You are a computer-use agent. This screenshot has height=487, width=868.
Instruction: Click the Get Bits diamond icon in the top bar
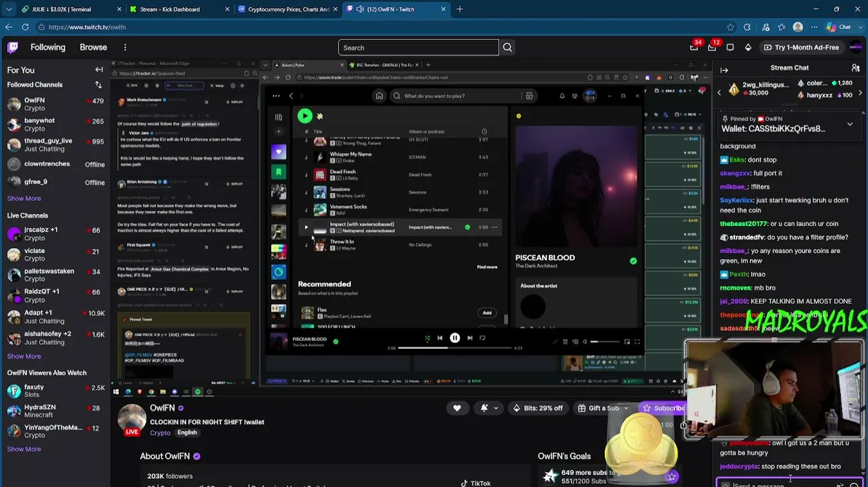click(x=748, y=47)
